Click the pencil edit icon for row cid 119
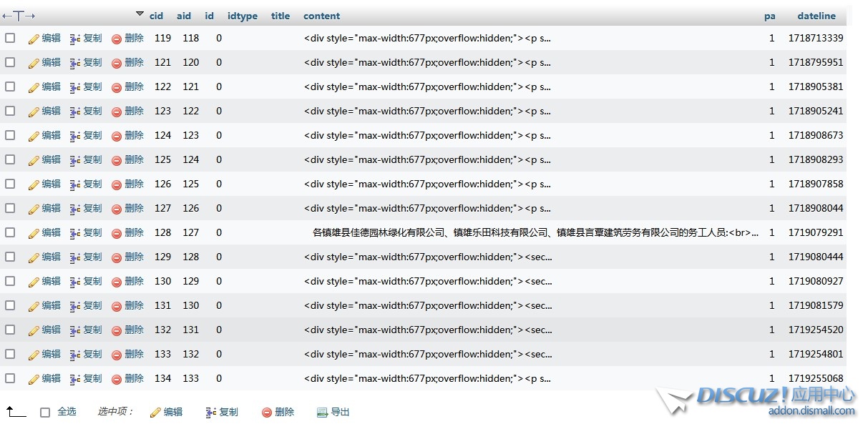 (34, 39)
